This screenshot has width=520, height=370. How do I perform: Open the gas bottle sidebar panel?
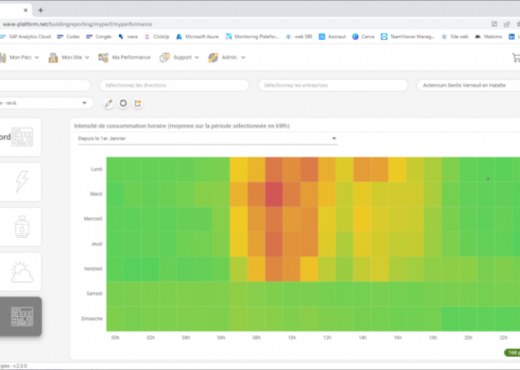[21, 227]
